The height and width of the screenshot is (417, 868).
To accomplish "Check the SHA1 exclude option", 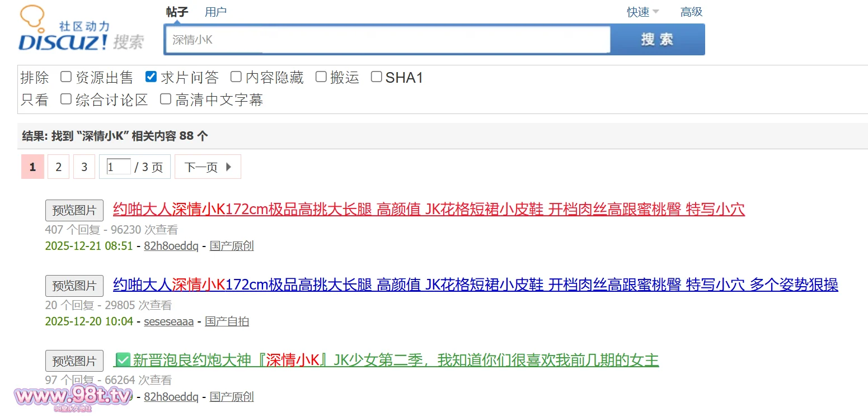I will pyautogui.click(x=377, y=77).
